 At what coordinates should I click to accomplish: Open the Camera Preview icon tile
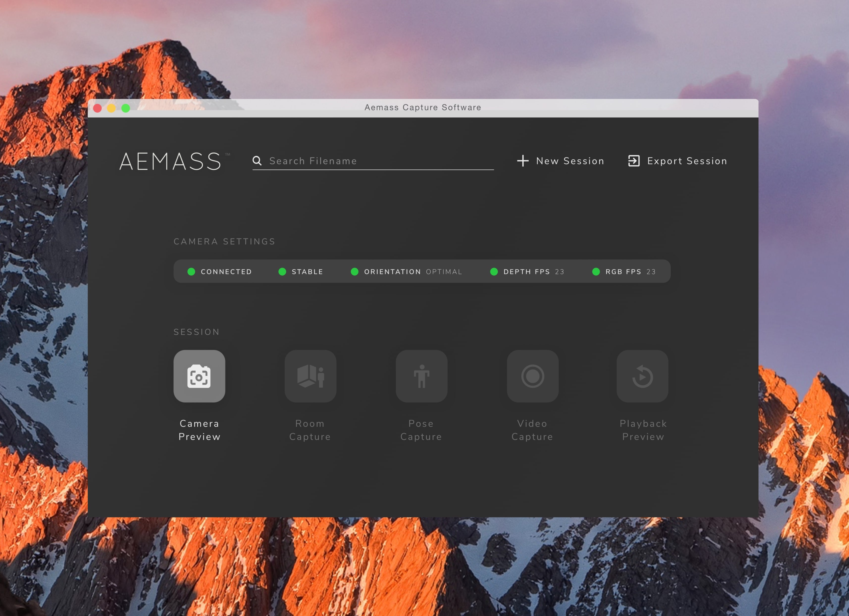point(199,376)
